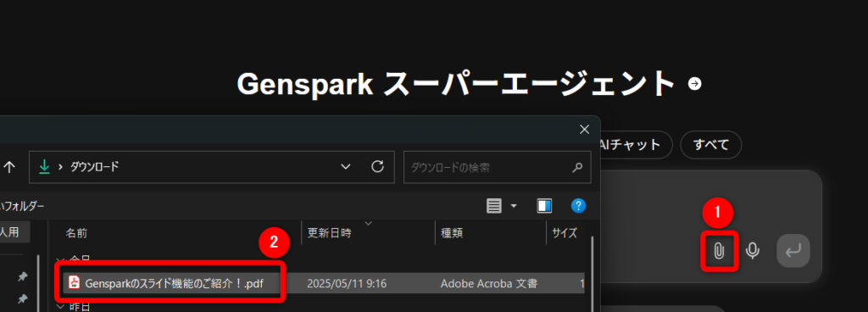Image resolution: width=868 pixels, height=312 pixels.
Task: Select the すべて filter chip
Action: tap(711, 145)
